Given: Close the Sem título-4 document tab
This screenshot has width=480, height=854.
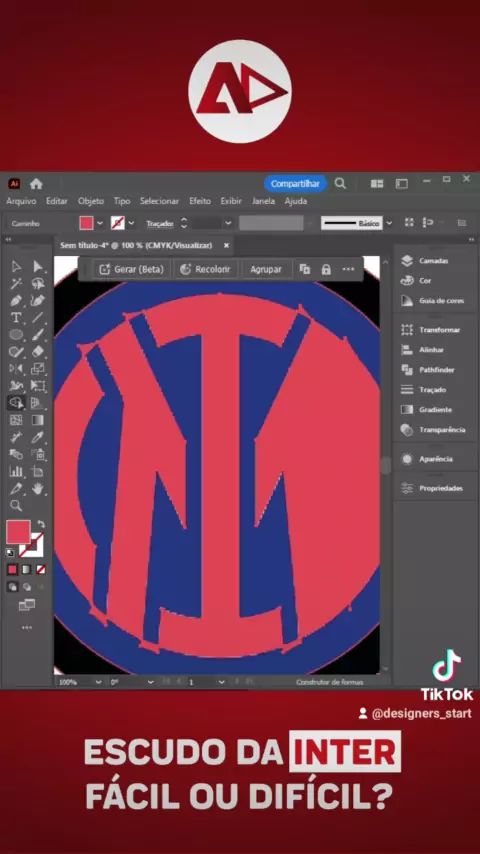Looking at the screenshot, I should (227, 246).
